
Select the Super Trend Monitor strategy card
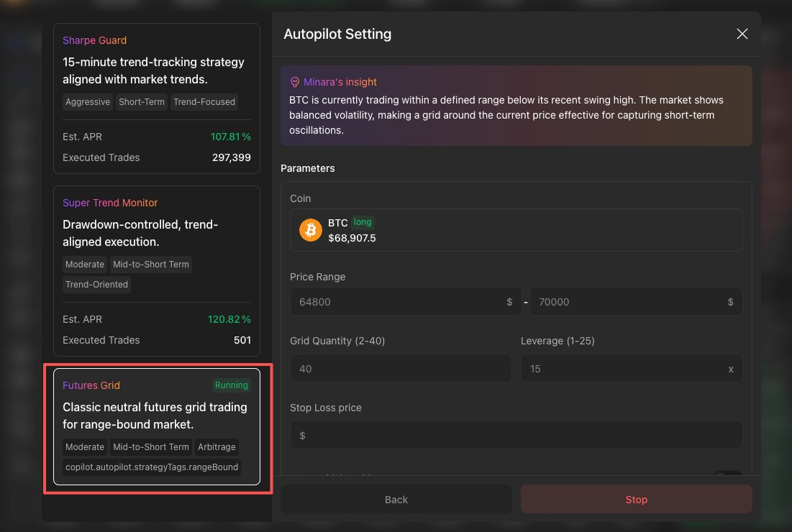pyautogui.click(x=157, y=271)
